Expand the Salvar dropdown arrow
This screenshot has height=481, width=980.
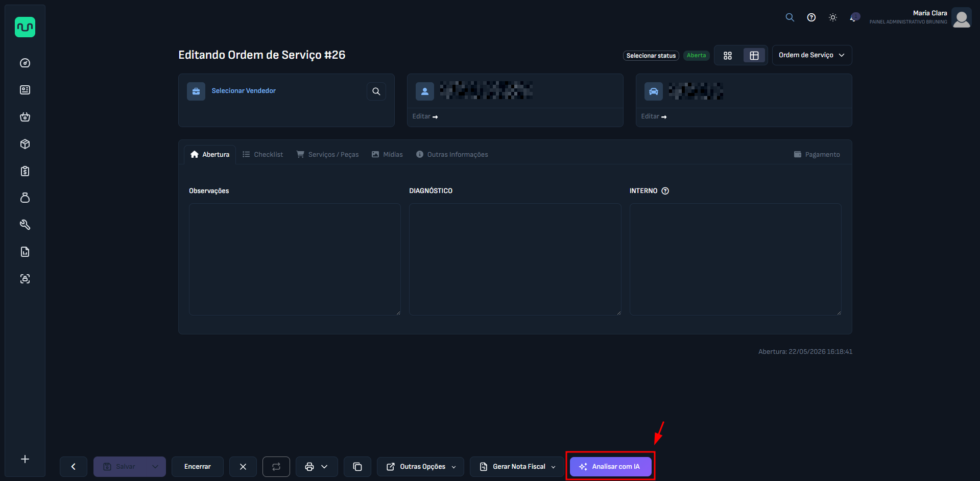pyautogui.click(x=155, y=467)
